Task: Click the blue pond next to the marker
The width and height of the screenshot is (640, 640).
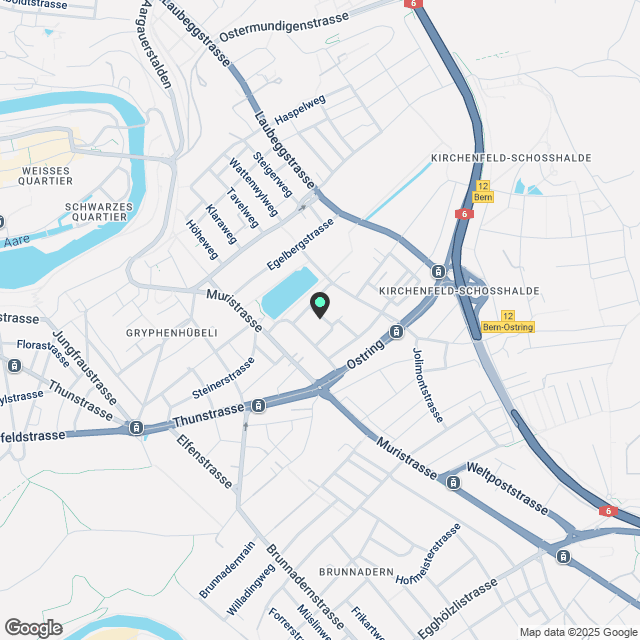Action: click(x=289, y=293)
